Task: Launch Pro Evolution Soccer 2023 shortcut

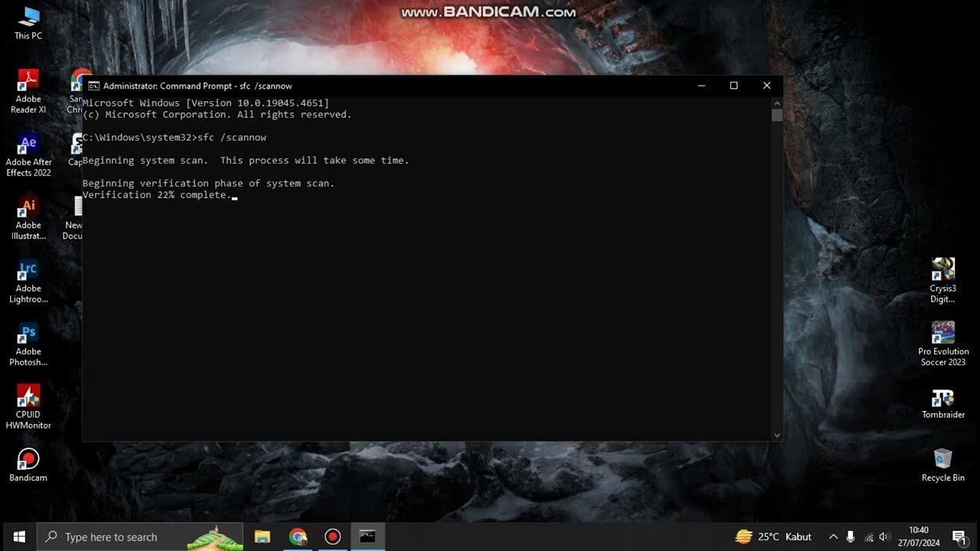Action: (942, 344)
